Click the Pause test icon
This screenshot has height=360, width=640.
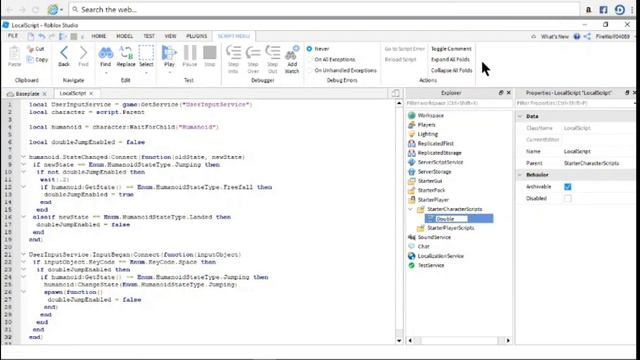[190, 53]
